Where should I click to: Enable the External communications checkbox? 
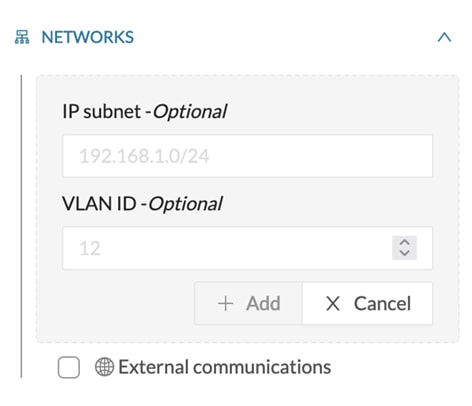pos(69,367)
